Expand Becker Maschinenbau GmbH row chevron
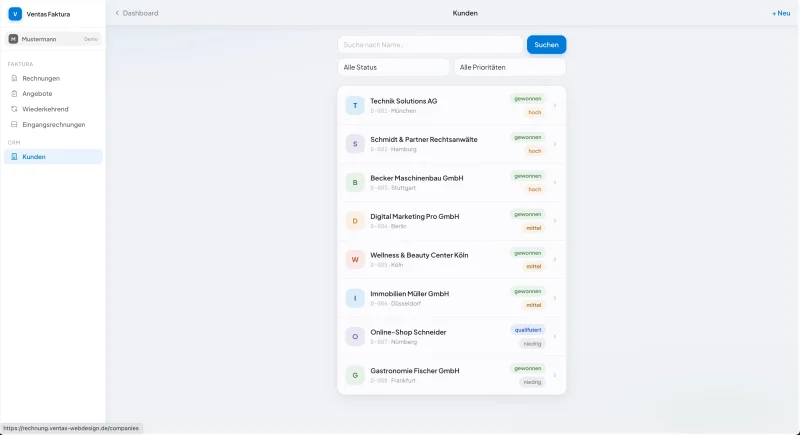The image size is (800, 435). 555,183
